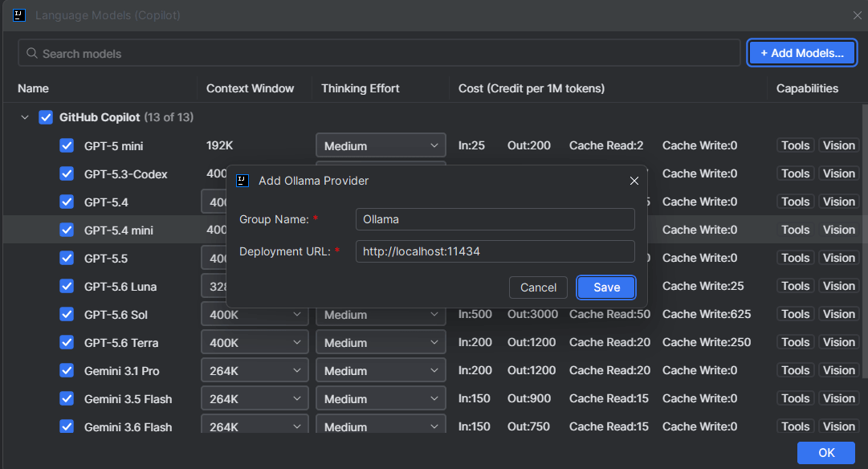The image size is (868, 469).
Task: Uncheck the GPT-5 mini checkbox
Action: pyautogui.click(x=67, y=145)
